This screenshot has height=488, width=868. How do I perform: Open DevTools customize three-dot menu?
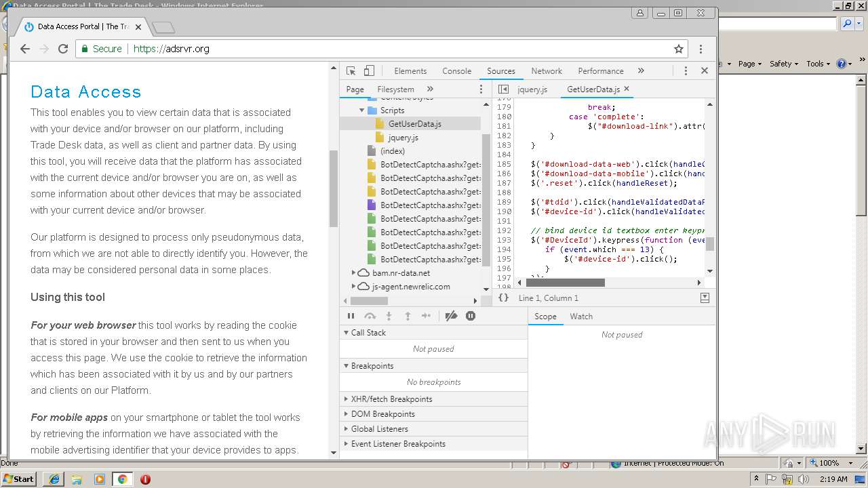click(x=686, y=70)
